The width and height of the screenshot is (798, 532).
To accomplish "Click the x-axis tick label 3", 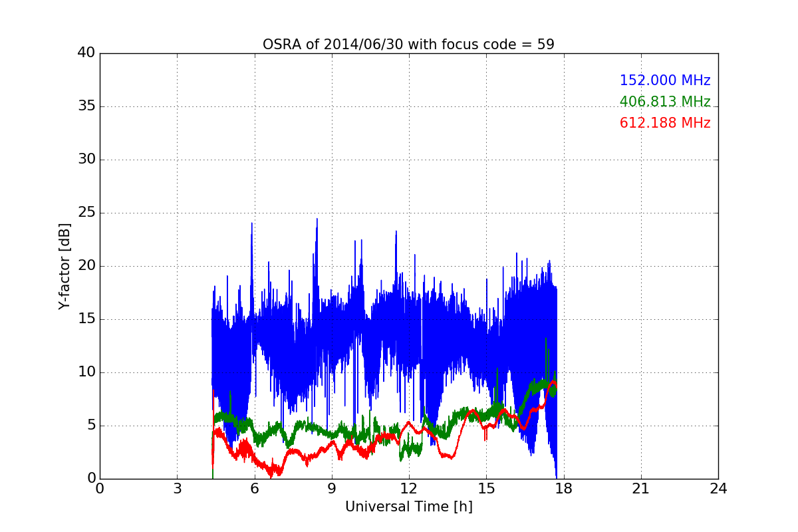I will pyautogui.click(x=177, y=489).
